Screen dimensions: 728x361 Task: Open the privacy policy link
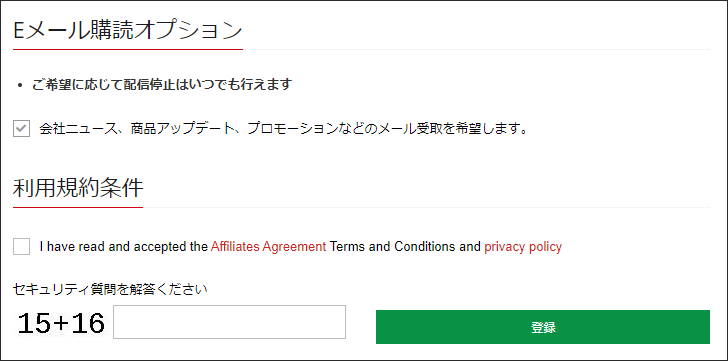pos(523,246)
